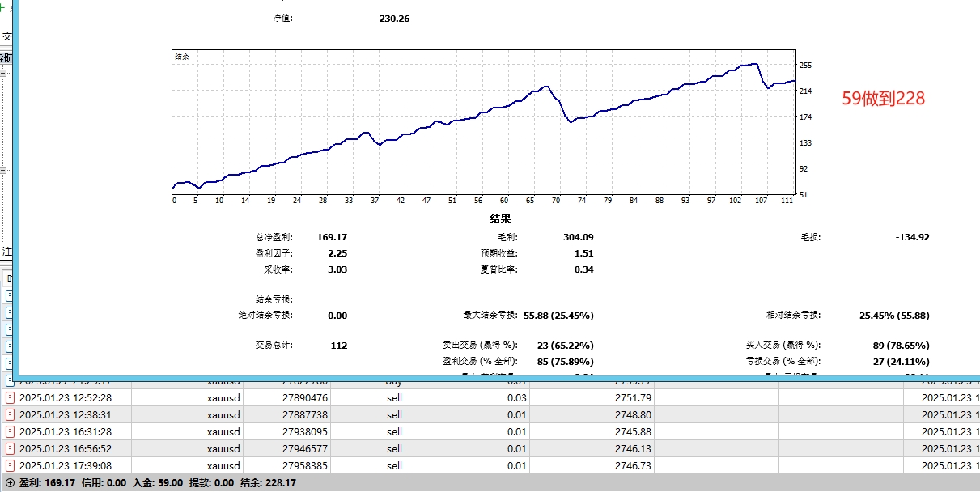Click ticket number 27890476
Image resolution: width=980 pixels, height=492 pixels.
(x=305, y=397)
